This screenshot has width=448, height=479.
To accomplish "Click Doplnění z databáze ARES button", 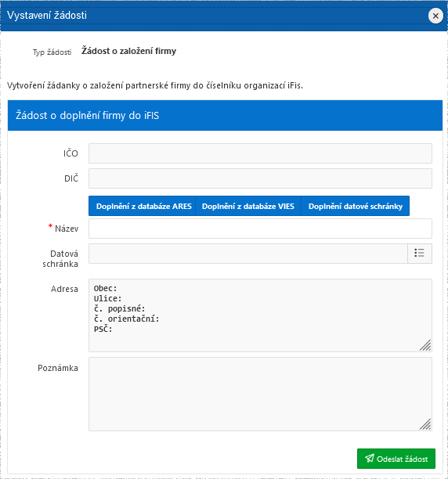I will point(142,206).
